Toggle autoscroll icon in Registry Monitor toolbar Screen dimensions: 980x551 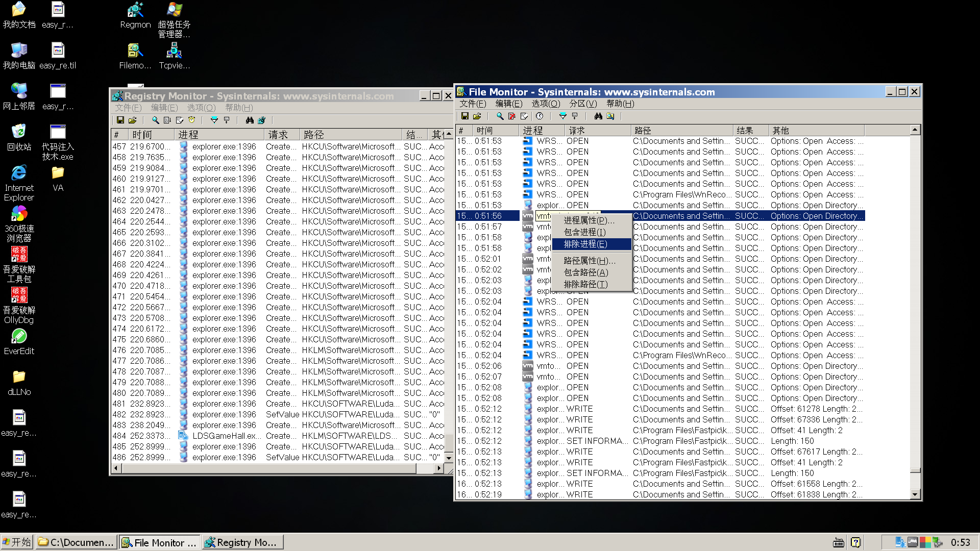[167, 120]
